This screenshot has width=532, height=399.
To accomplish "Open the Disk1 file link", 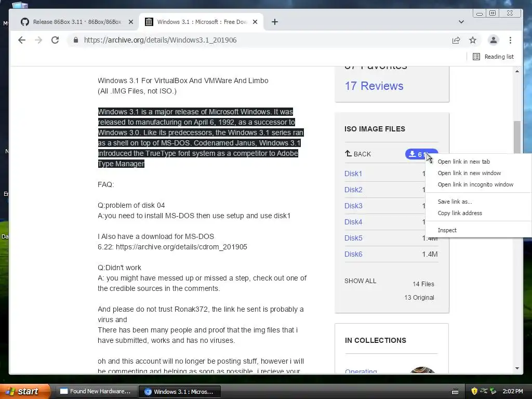I will click(353, 174).
